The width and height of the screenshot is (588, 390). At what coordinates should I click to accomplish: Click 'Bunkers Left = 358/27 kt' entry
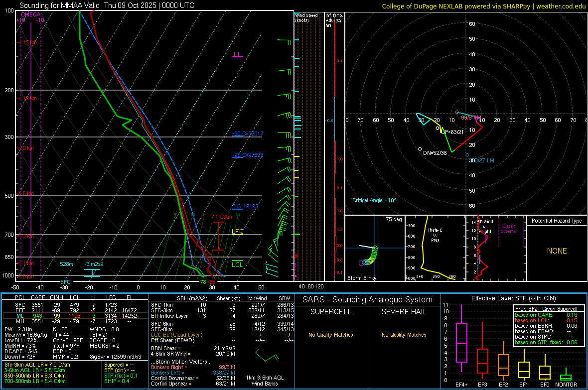coord(193,373)
